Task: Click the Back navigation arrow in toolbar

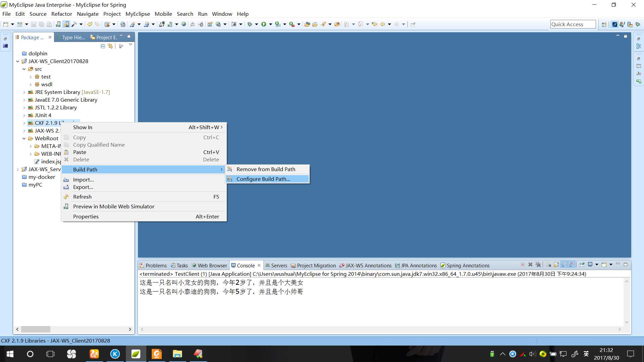Action: 382,24
